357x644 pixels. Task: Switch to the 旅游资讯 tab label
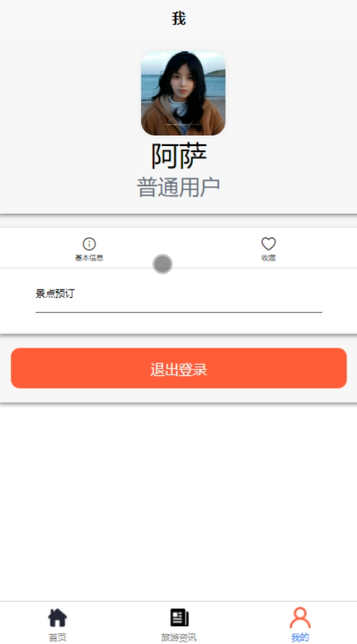coord(179,637)
